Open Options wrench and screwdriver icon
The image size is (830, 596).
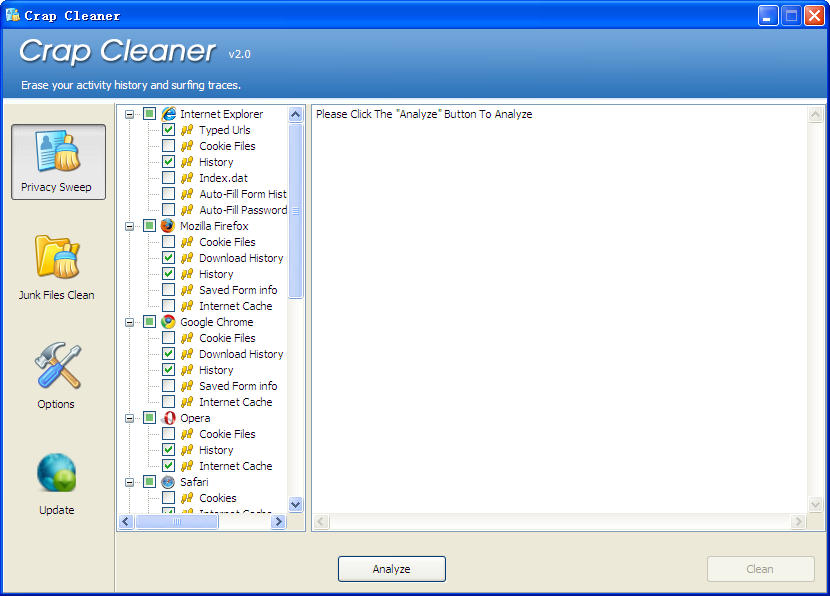pyautogui.click(x=57, y=366)
